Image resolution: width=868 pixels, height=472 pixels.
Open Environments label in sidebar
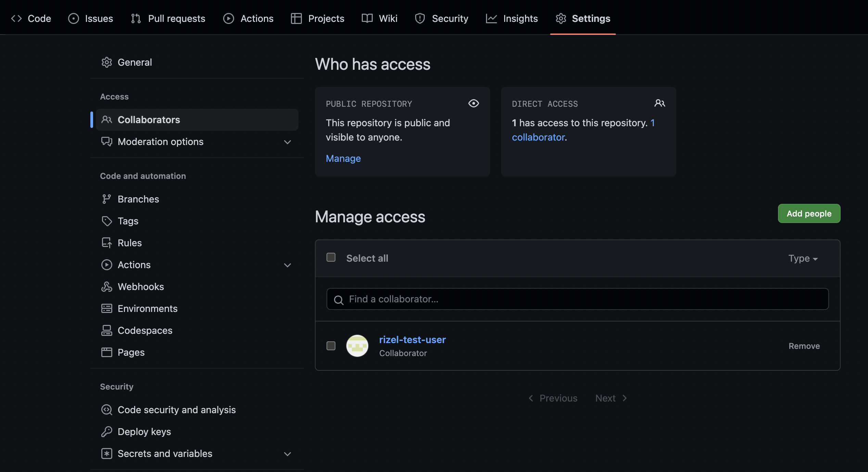[x=148, y=309]
